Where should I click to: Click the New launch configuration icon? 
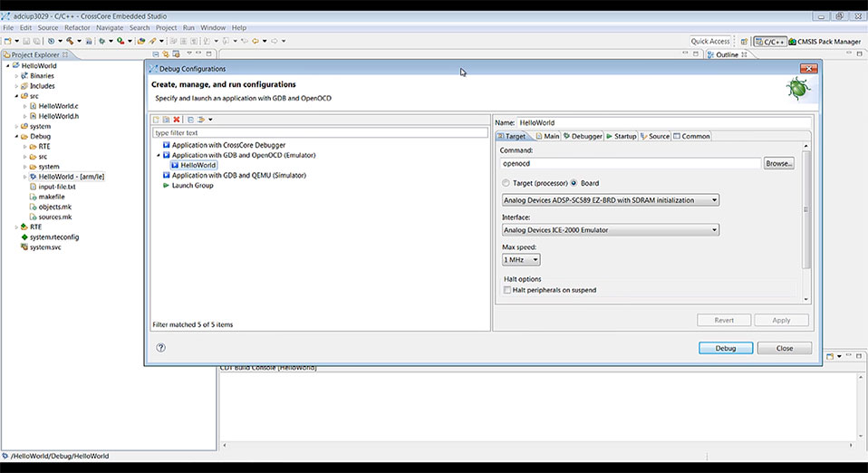click(156, 120)
